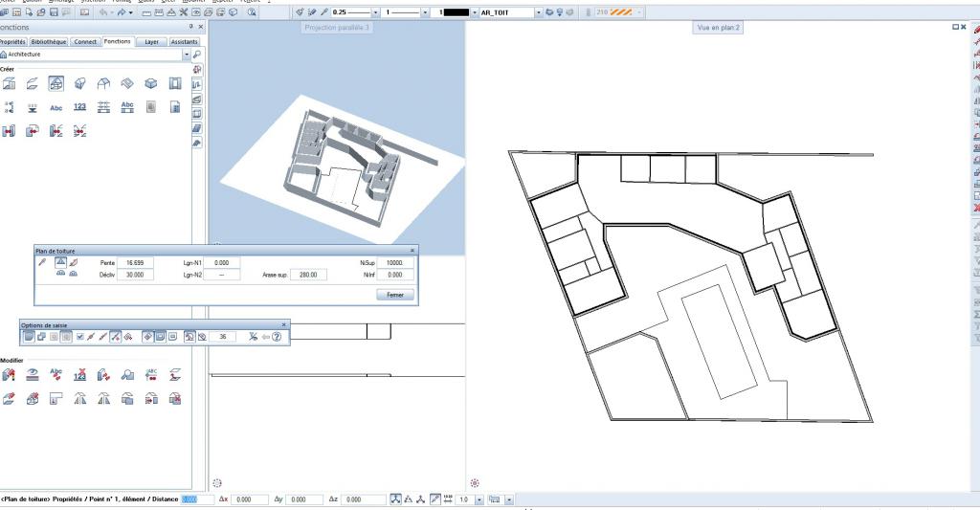Switch to the Layer tab
Viewport: 980px width, 510px height.
tap(152, 42)
